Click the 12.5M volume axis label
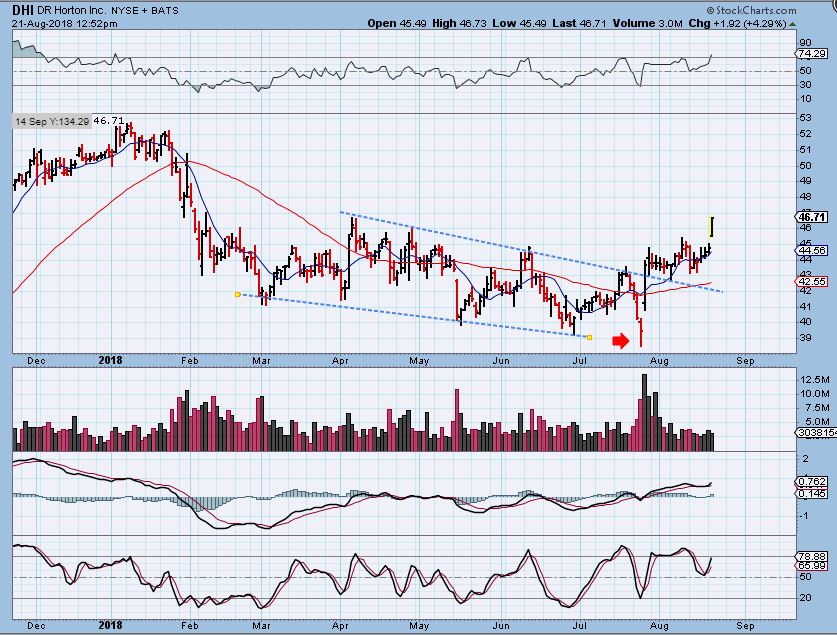The width and height of the screenshot is (837, 635). tap(815, 379)
